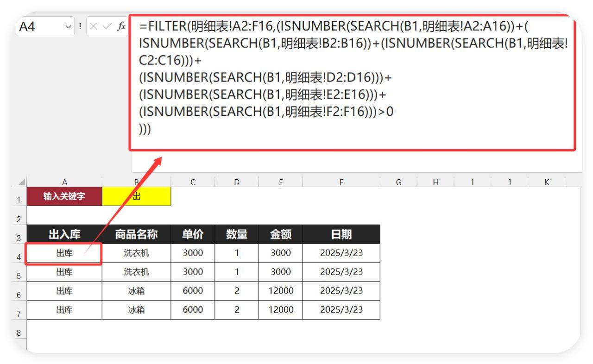Select row 8 header
Image resolution: width=593 pixels, height=364 pixels.
pos(19,329)
